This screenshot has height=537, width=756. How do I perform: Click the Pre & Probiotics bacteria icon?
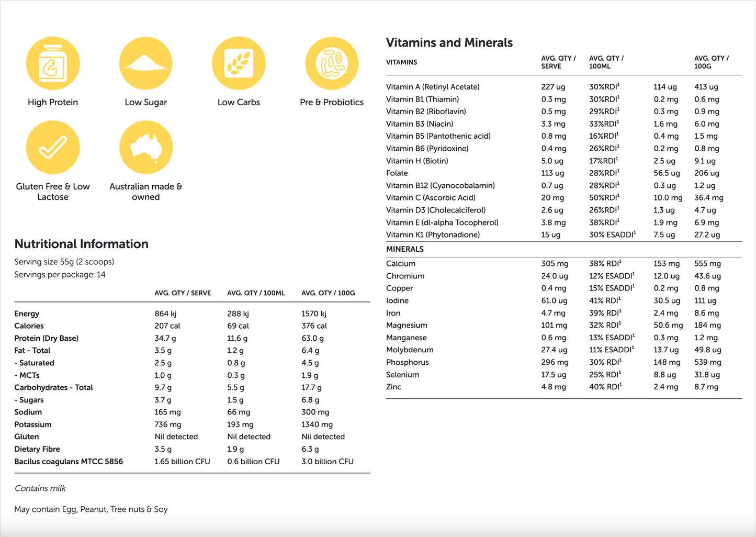click(x=332, y=63)
